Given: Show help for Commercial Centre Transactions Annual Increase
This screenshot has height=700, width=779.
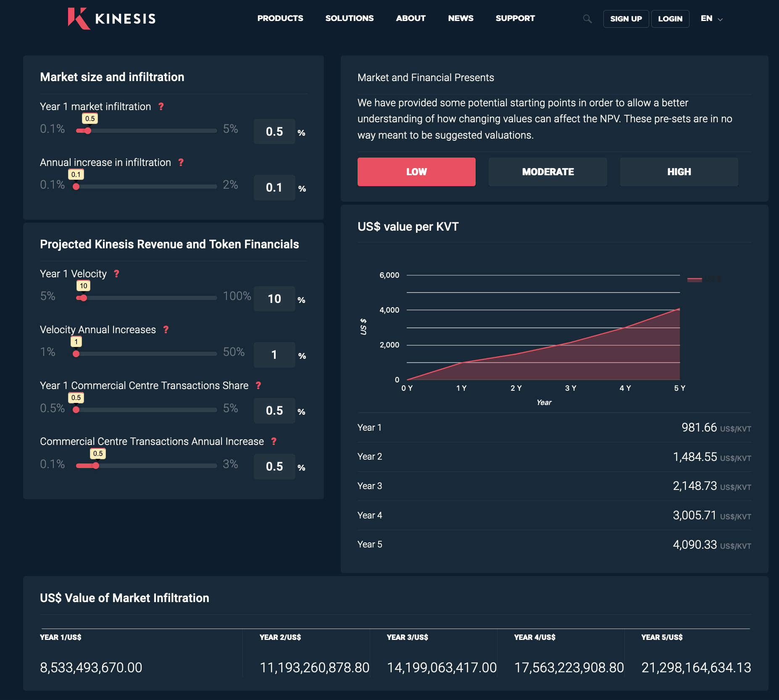Looking at the screenshot, I should coord(274,442).
